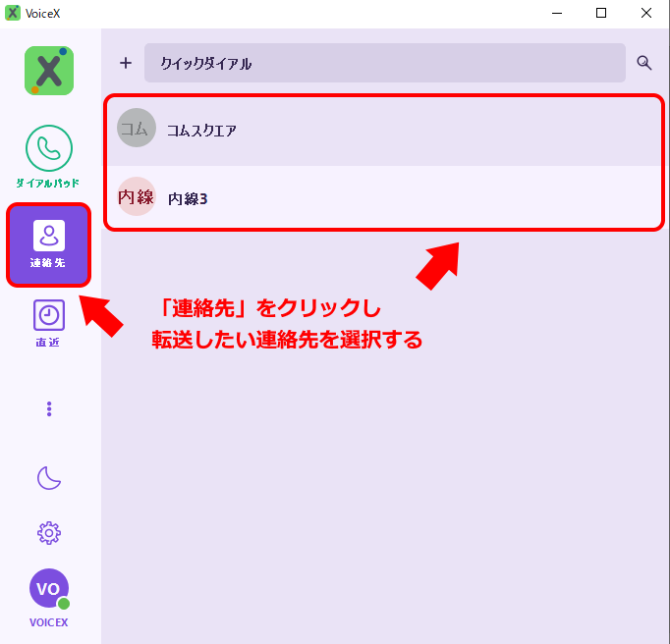Show recent calls (直近)

pyautogui.click(x=48, y=323)
